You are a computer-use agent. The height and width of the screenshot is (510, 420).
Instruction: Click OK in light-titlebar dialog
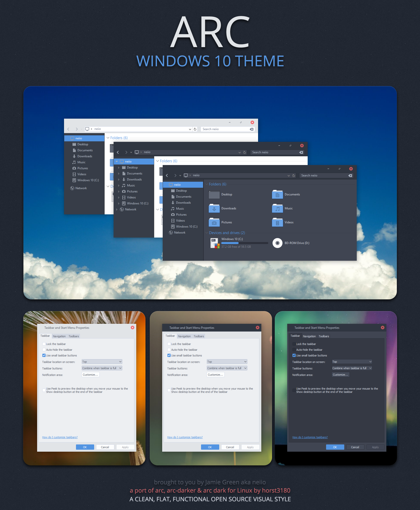point(85,447)
